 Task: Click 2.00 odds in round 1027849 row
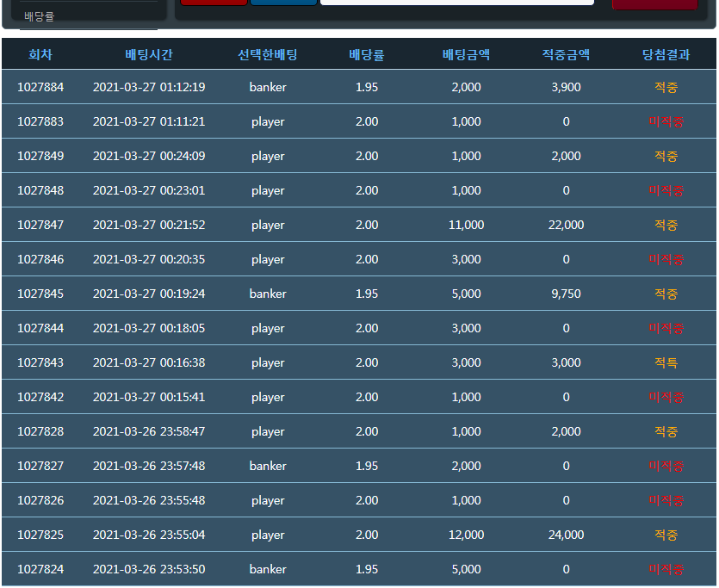click(x=367, y=156)
